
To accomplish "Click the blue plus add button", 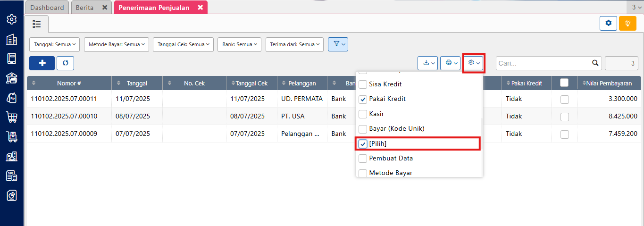I will (42, 63).
